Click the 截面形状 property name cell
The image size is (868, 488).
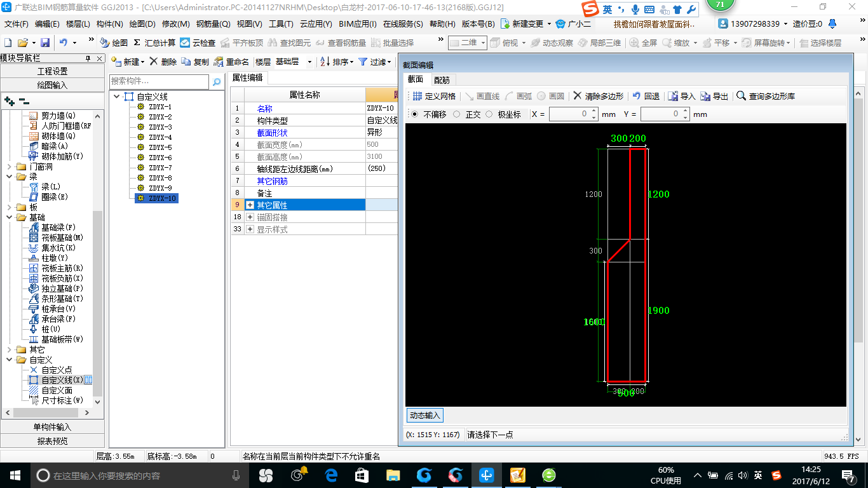coord(305,133)
